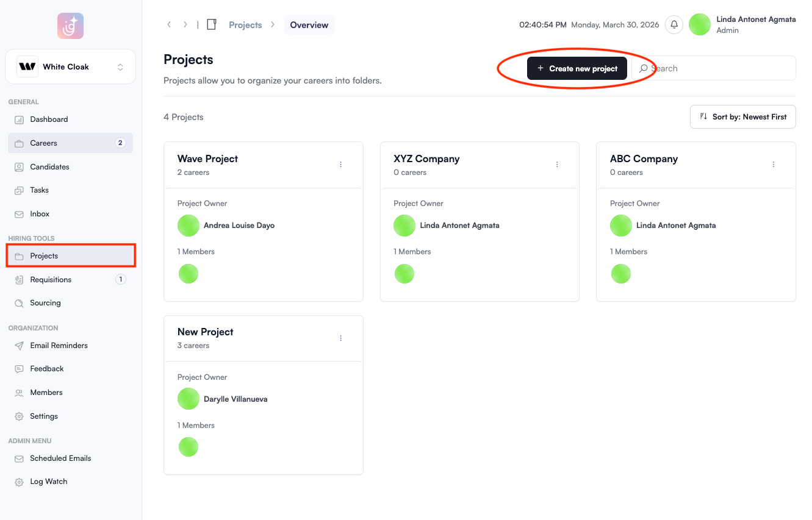Click the app logo at top left
The height and width of the screenshot is (520, 812).
click(70, 26)
